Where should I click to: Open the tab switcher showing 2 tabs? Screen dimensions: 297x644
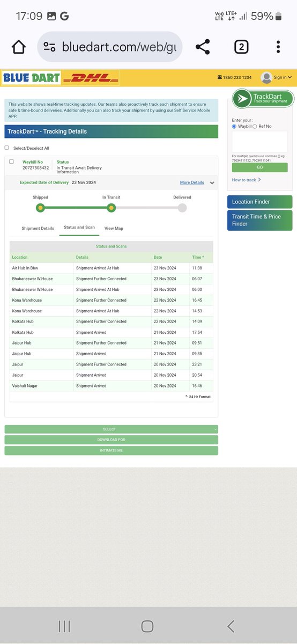[x=241, y=47]
